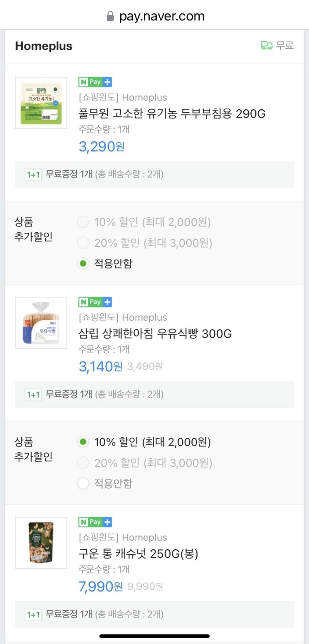Viewport: 309px width, 644px height.
Task: Select 적용안함 radio for the tofu discount
Action: click(x=83, y=263)
